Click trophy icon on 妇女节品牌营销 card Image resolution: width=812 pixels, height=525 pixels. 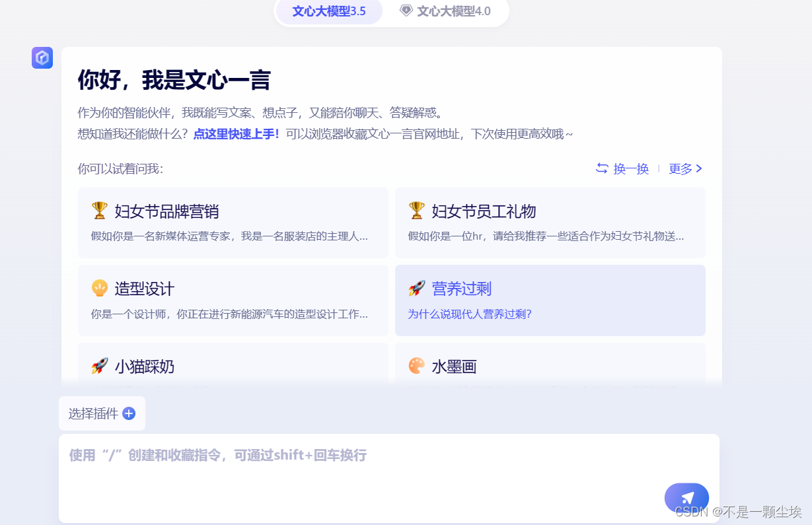(99, 211)
